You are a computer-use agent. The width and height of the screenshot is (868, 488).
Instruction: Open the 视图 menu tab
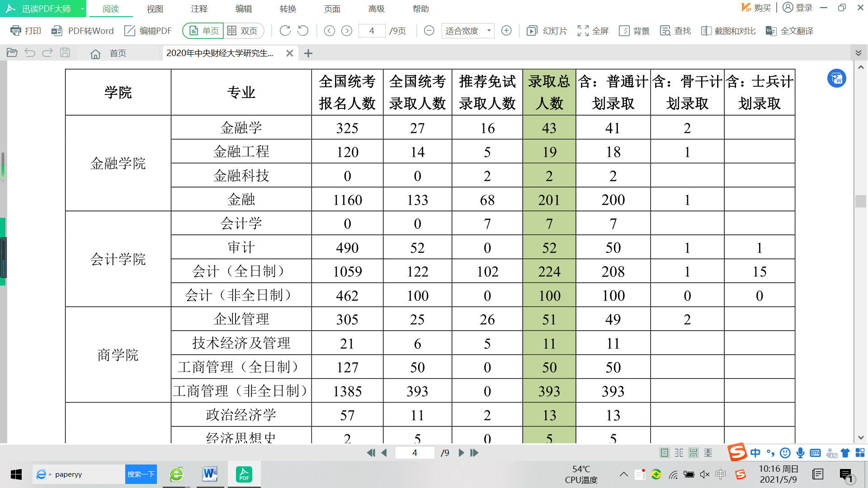point(155,9)
